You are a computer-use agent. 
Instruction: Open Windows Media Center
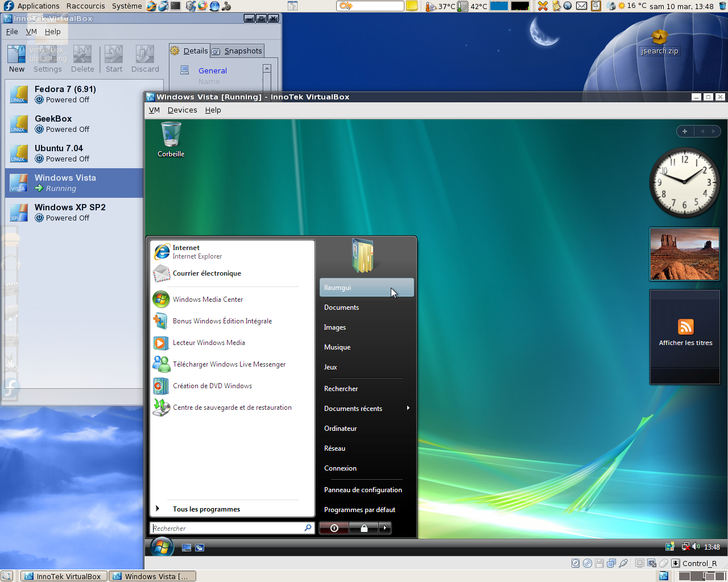(208, 300)
